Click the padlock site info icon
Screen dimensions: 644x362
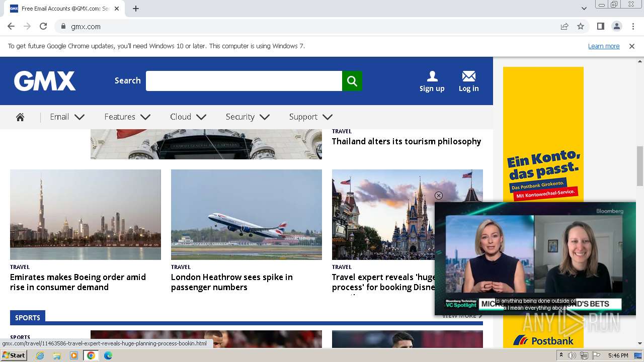[63, 26]
